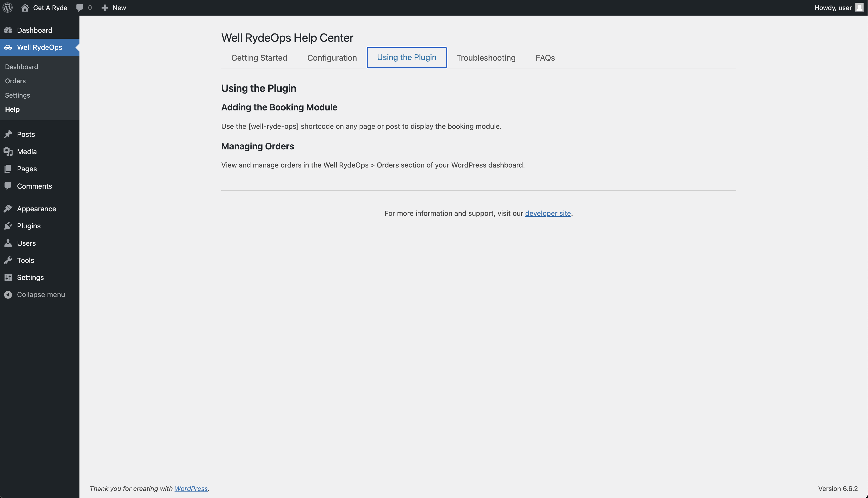Click the Version 6.6.2 footer text
This screenshot has height=498, width=868.
pos(838,488)
